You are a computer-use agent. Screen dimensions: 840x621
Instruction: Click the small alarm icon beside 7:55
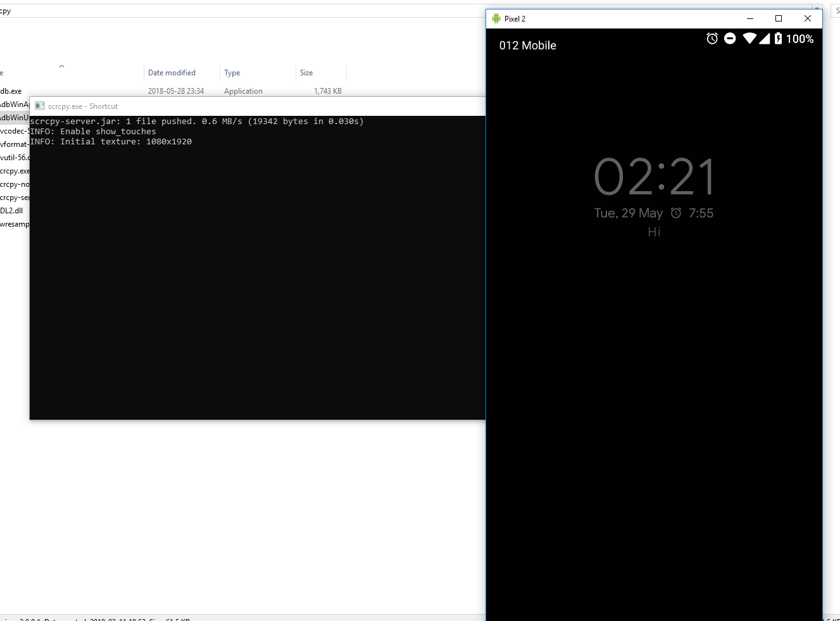(676, 213)
